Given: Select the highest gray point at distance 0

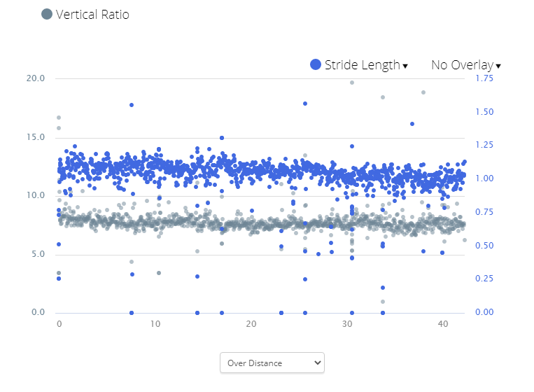Looking at the screenshot, I should (x=59, y=118).
